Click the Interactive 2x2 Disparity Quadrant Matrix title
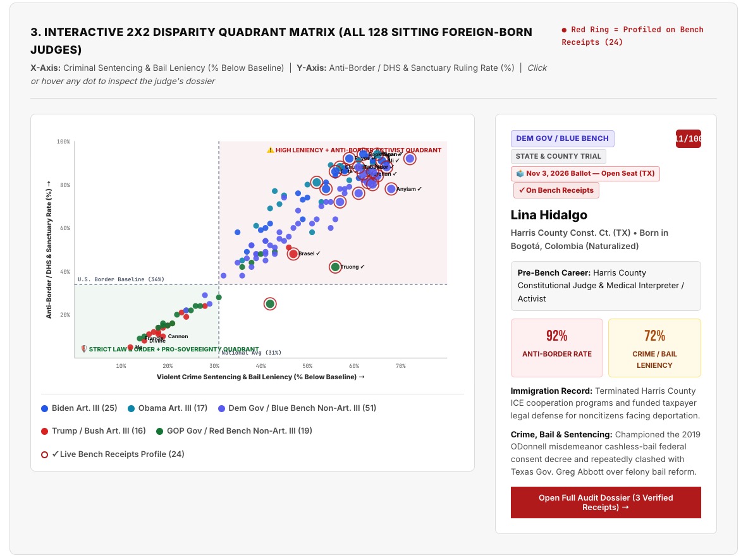This screenshot has width=741, height=560. coord(281,40)
